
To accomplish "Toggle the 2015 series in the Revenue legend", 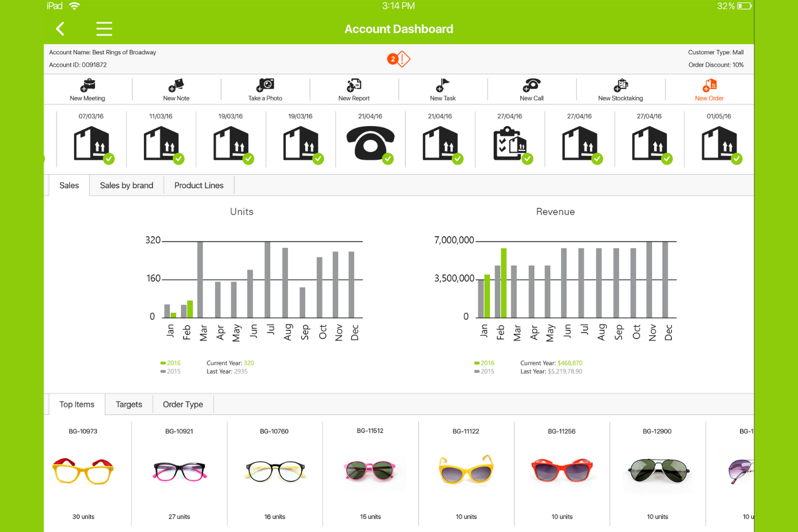I will click(x=484, y=371).
